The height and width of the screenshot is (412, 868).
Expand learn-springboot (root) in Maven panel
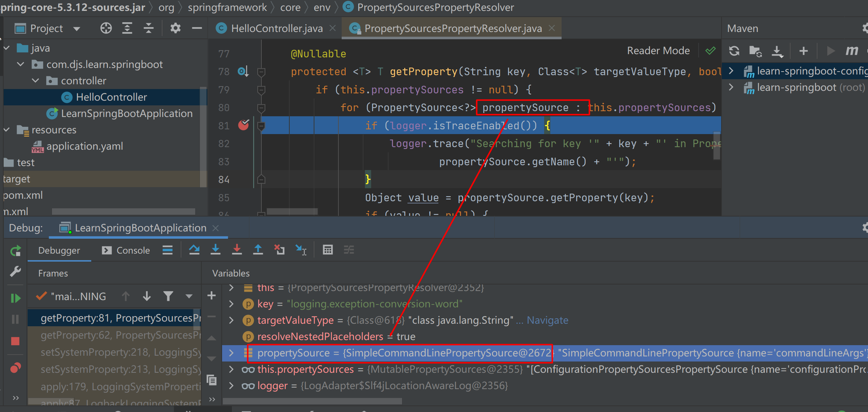pos(731,87)
